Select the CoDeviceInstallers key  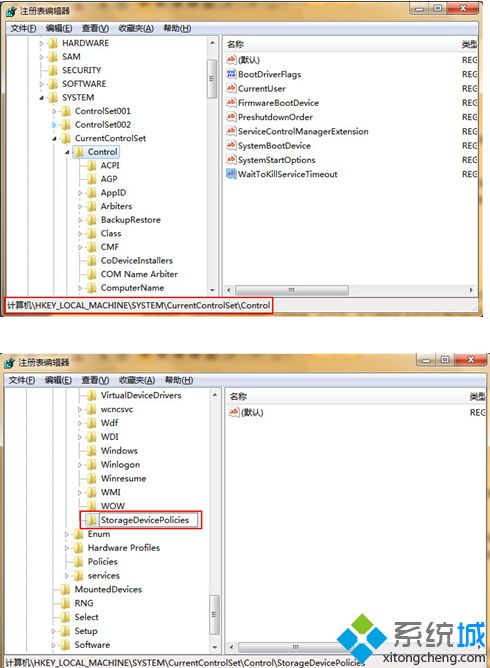(137, 261)
